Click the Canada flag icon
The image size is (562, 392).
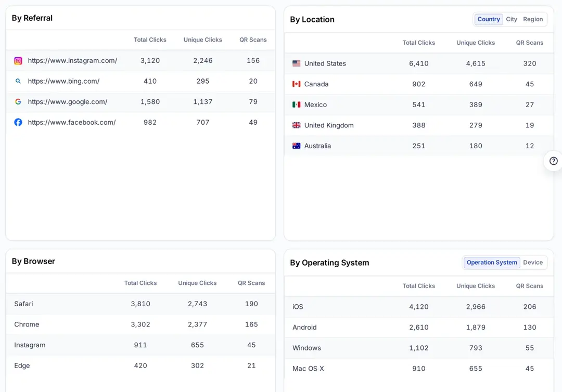[x=297, y=84]
